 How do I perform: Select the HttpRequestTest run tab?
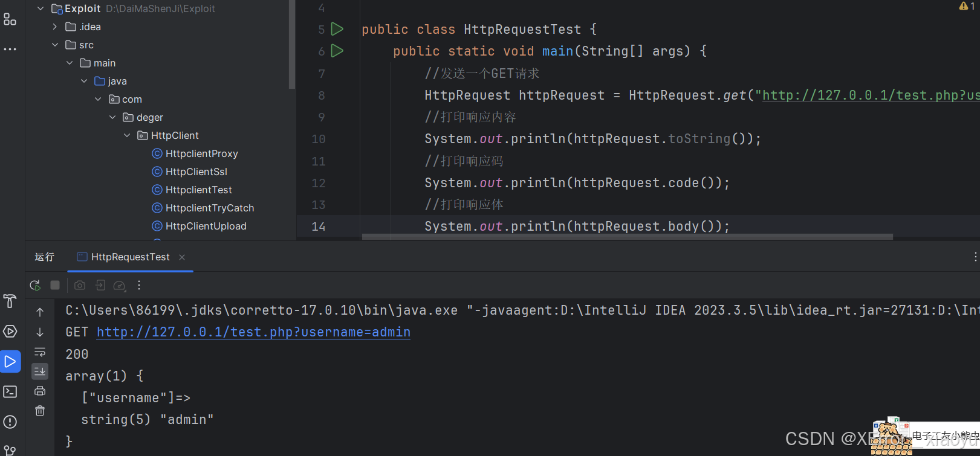pyautogui.click(x=130, y=257)
